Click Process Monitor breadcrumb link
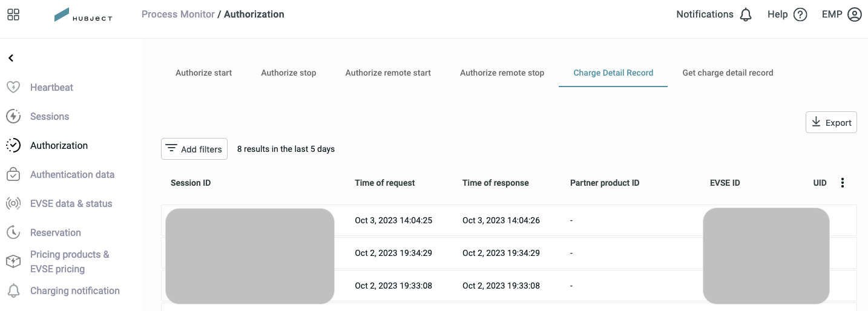Screen dimensions: 868x311 [178, 14]
